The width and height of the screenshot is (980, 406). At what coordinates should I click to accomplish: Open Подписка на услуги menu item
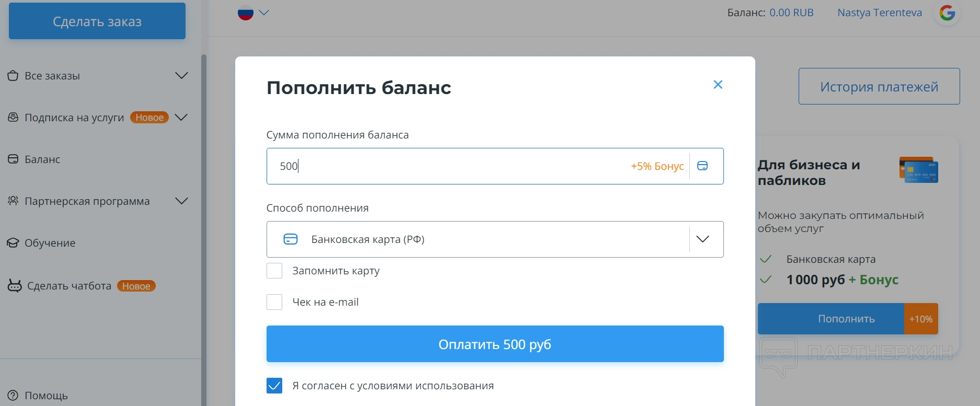pos(74,118)
